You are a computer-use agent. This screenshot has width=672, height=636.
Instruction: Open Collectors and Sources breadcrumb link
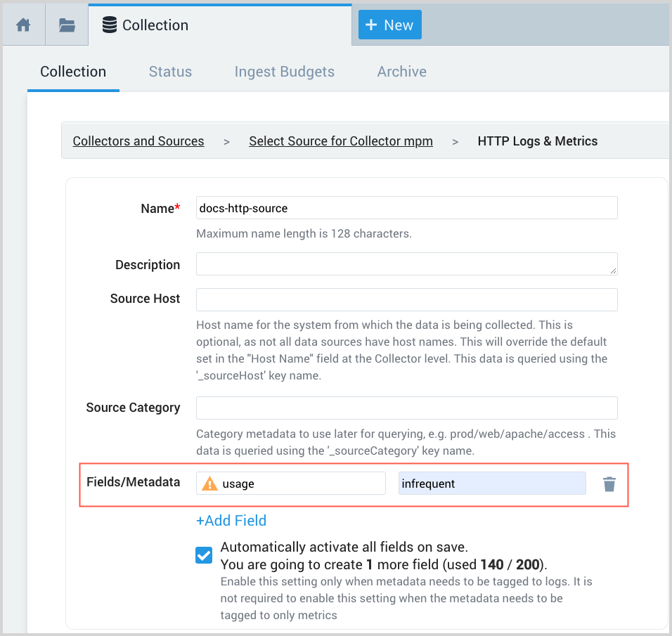click(x=138, y=141)
